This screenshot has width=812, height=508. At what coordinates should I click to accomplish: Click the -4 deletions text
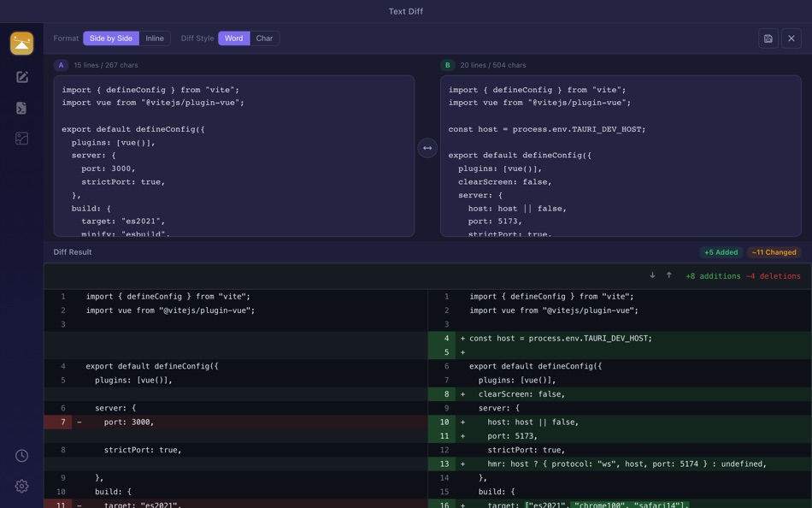tap(774, 276)
